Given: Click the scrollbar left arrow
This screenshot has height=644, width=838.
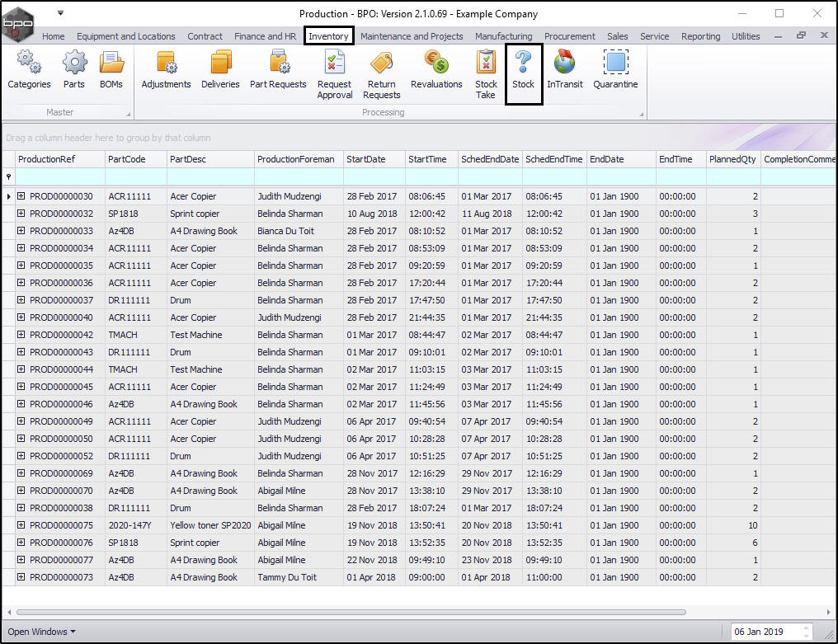Looking at the screenshot, I should 9,613.
